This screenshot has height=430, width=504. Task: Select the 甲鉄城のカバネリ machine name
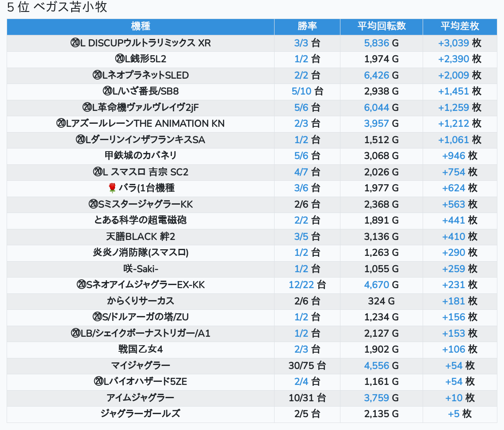(141, 156)
